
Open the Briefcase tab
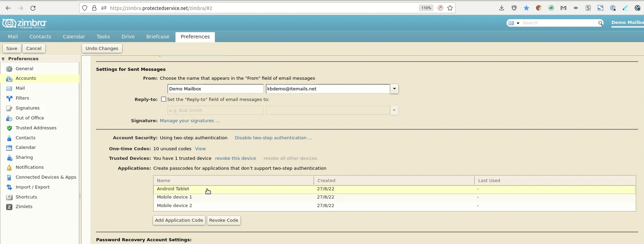coord(158,37)
